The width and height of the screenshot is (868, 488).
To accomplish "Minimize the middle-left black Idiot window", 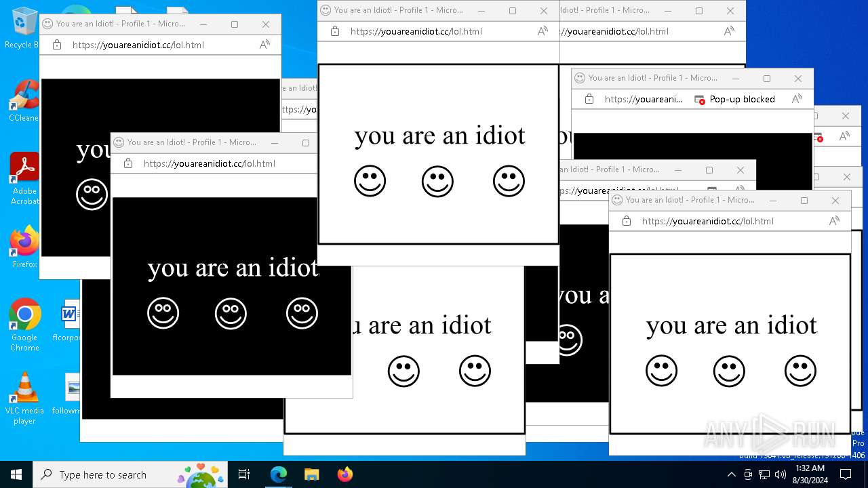I will (275, 142).
